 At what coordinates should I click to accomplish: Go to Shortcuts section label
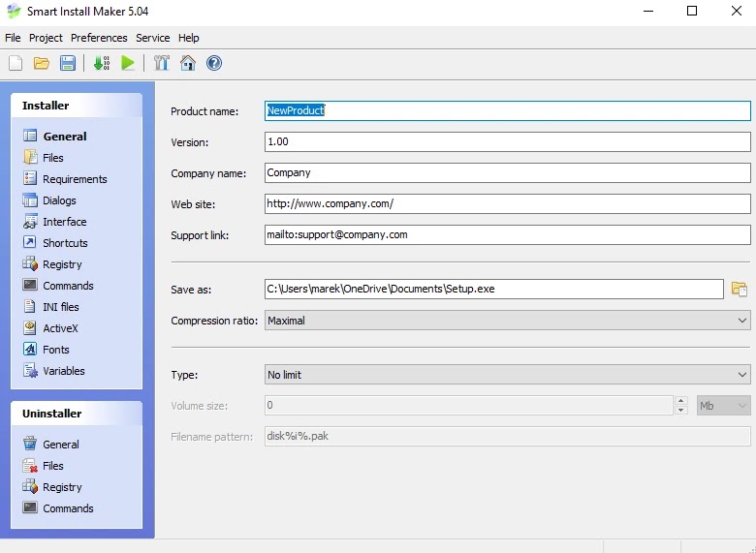coord(65,243)
